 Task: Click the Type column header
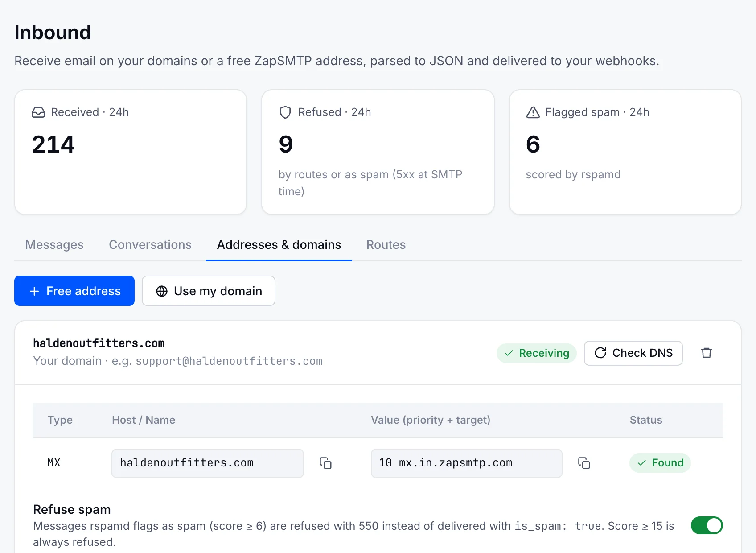60,420
